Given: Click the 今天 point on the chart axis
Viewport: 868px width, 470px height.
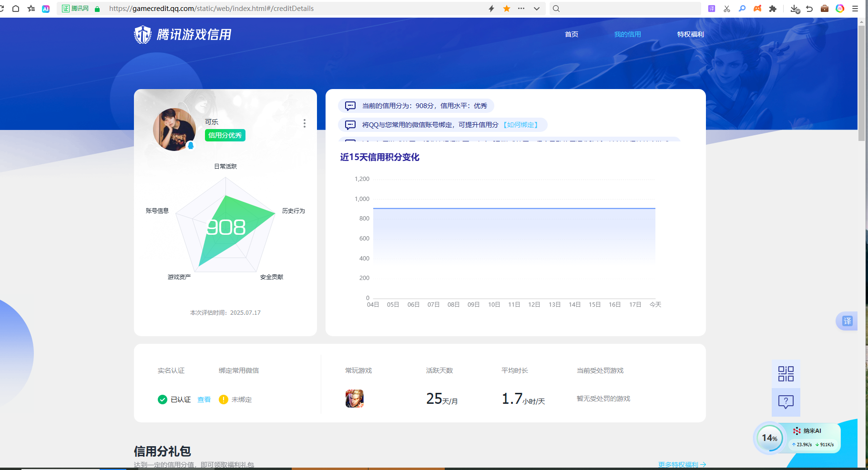Looking at the screenshot, I should 655,304.
